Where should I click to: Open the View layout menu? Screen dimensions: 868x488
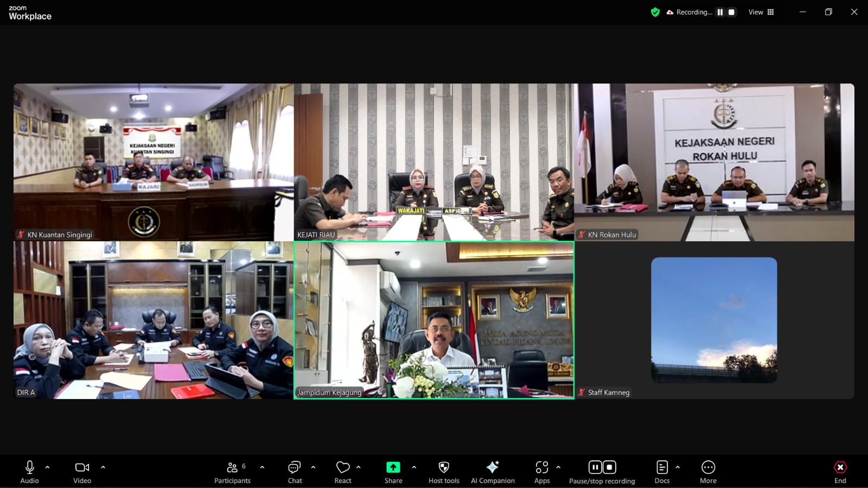[x=761, y=12]
